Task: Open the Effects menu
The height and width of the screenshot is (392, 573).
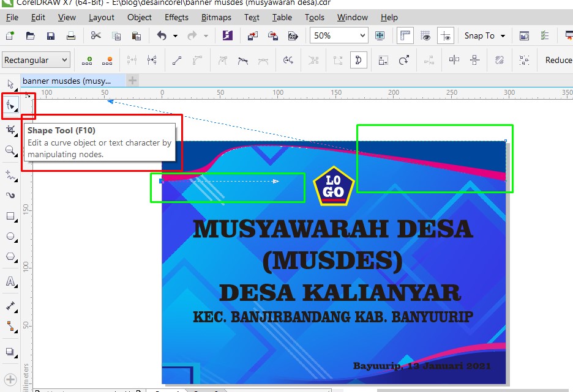Action: (x=176, y=17)
